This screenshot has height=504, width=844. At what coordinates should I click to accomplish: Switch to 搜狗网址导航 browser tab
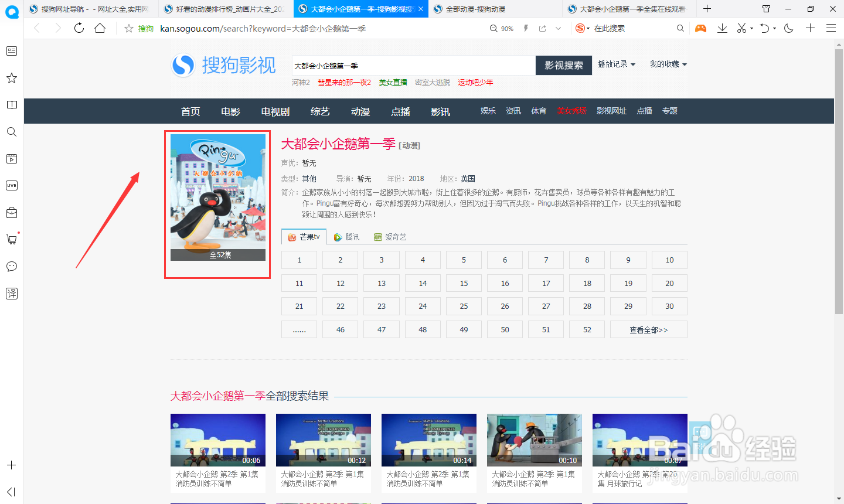click(91, 9)
